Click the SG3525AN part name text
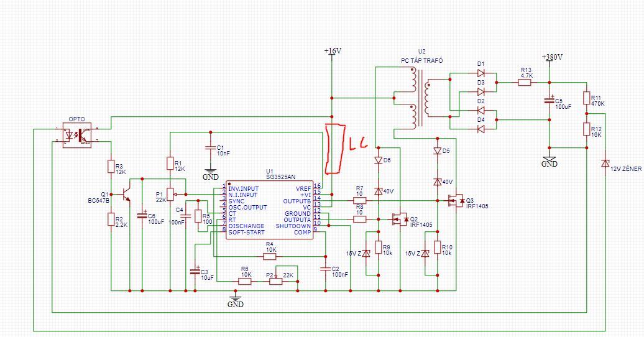 [x=280, y=177]
